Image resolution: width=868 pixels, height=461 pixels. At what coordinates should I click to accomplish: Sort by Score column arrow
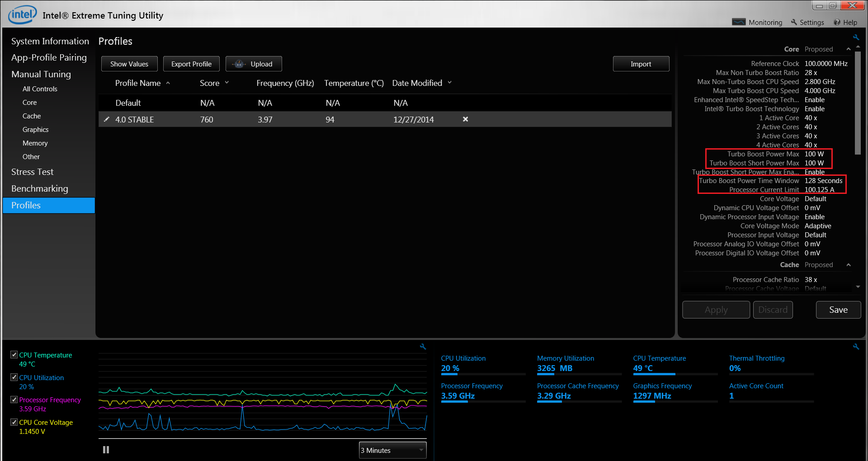pos(227,83)
